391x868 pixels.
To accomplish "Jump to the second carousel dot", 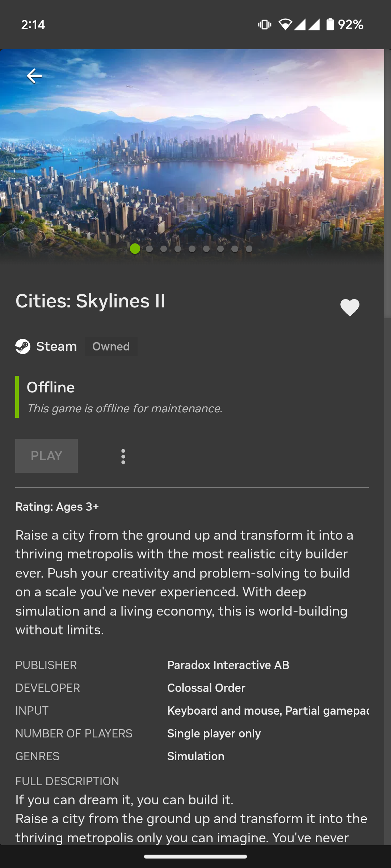I will click(x=149, y=249).
